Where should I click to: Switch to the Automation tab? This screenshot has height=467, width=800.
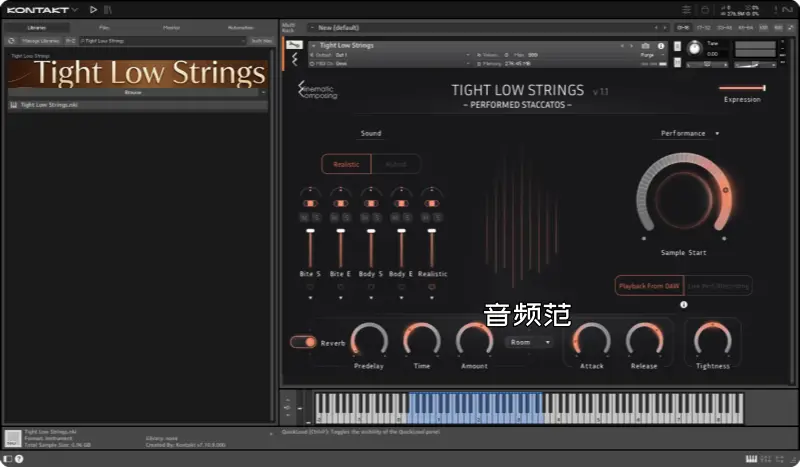coord(240,27)
